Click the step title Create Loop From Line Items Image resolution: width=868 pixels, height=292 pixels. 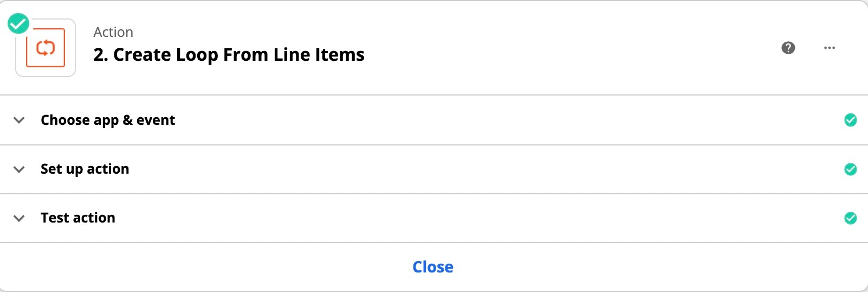tap(229, 55)
